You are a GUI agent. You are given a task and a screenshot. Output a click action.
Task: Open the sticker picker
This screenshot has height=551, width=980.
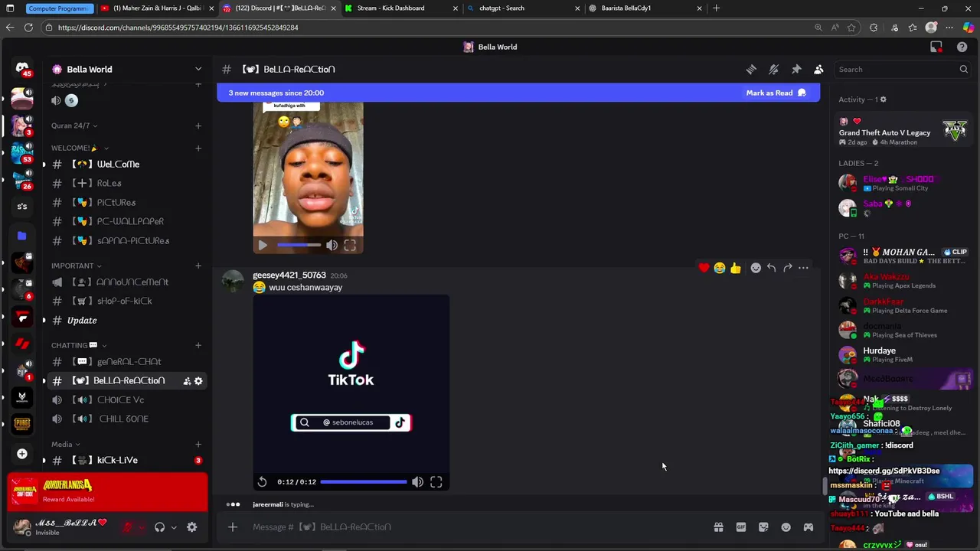point(763,527)
